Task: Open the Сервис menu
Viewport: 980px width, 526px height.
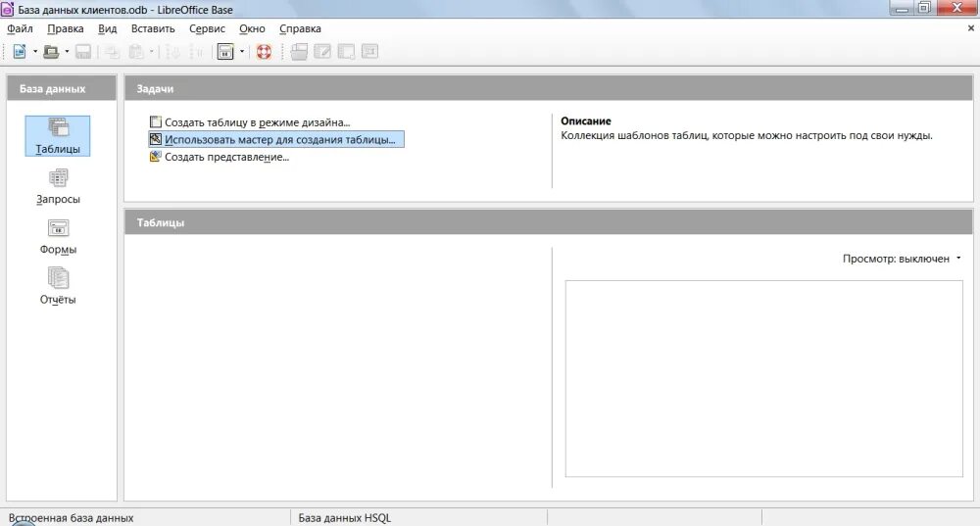Action: 207,28
